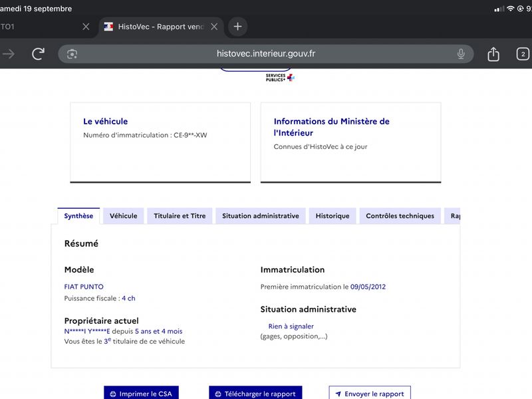Close the TO1 tab
This screenshot has width=532, height=399.
[86, 27]
